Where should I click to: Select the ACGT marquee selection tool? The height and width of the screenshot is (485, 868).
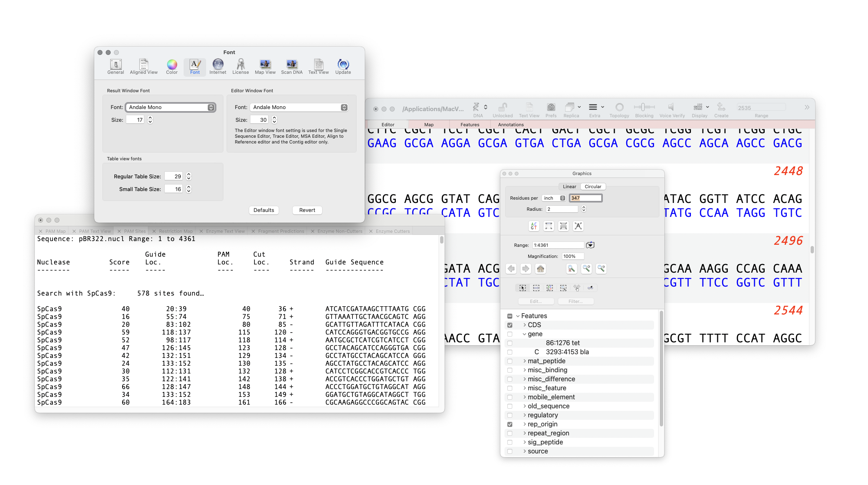(550, 288)
